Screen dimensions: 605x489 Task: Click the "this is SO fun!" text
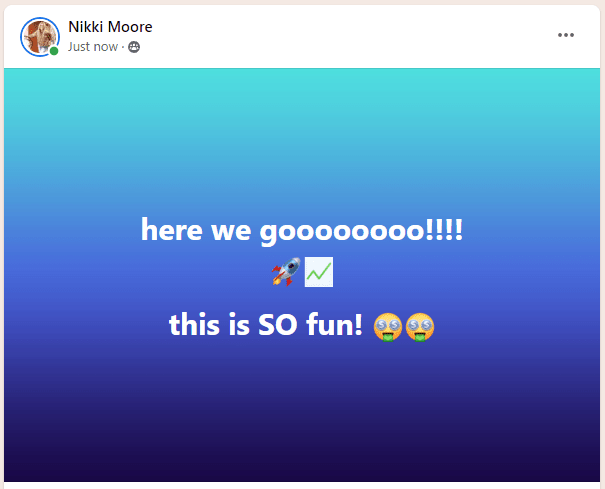click(x=265, y=325)
